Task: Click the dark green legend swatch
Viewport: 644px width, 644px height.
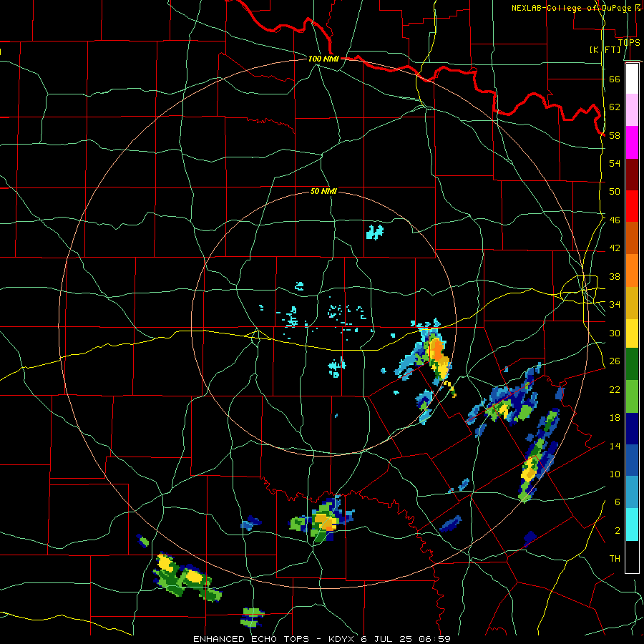Action: click(632, 364)
